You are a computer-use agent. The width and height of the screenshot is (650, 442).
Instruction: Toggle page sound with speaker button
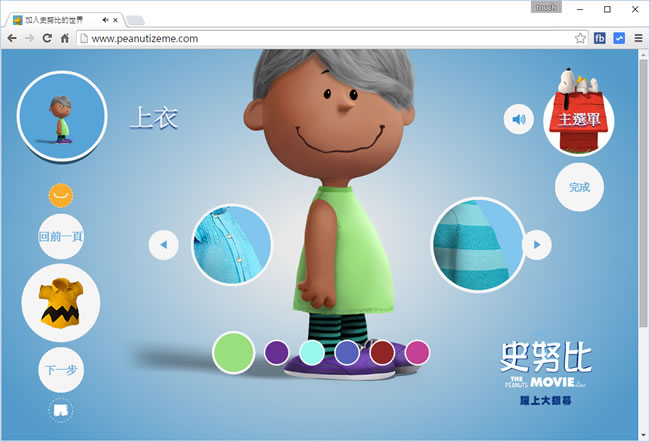pos(519,119)
